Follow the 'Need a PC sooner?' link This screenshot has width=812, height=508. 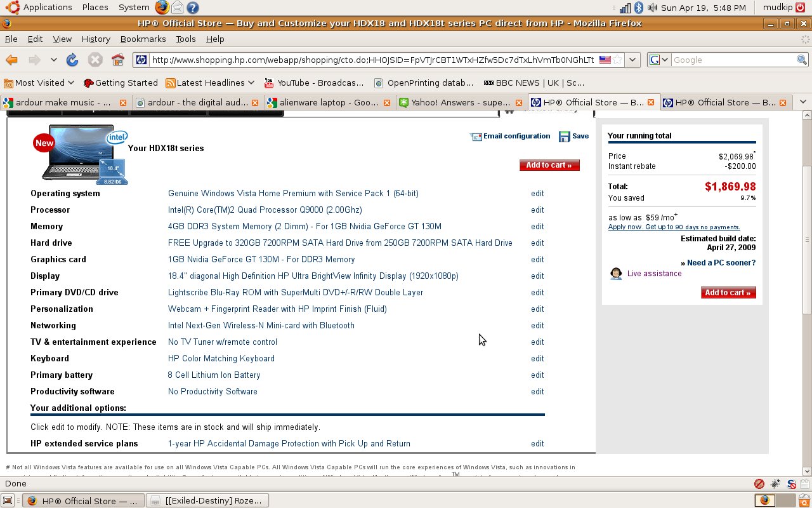pyautogui.click(x=721, y=263)
